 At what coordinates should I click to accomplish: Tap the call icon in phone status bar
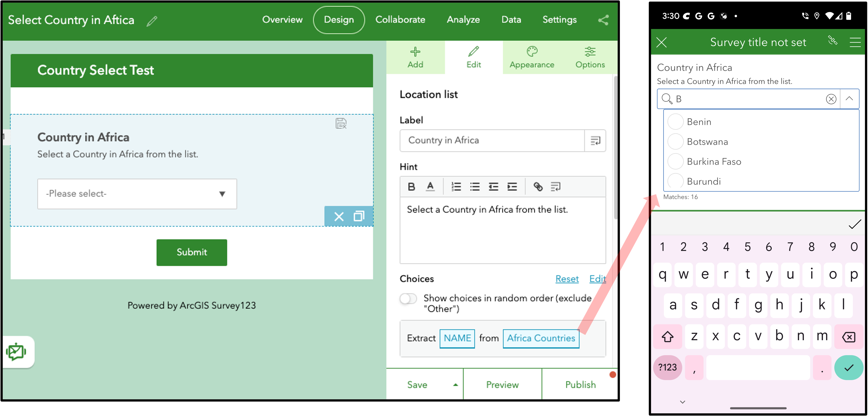coord(805,16)
